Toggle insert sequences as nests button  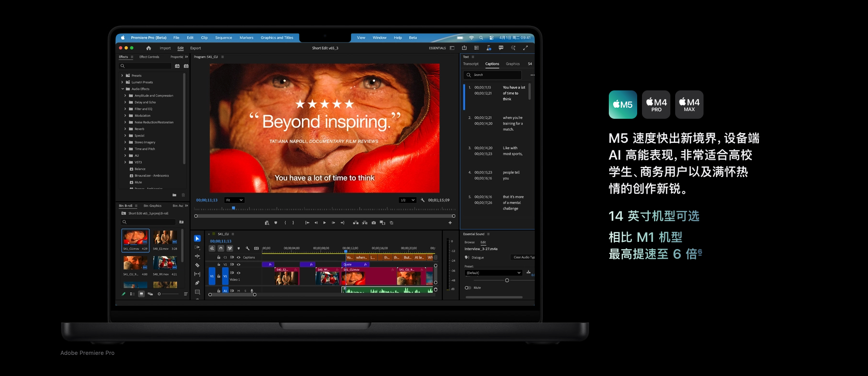(x=212, y=248)
